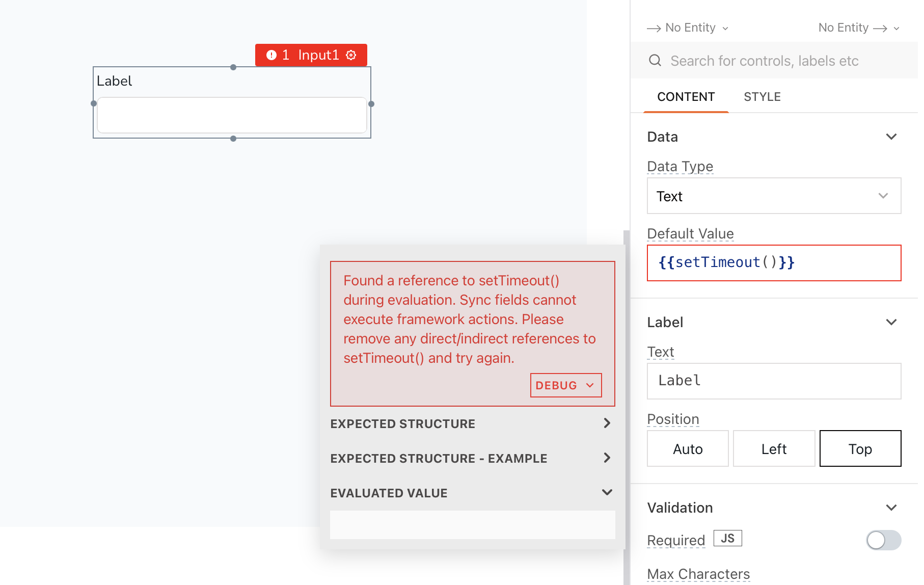
Task: Open the right No Entity dropdown
Action: (859, 28)
